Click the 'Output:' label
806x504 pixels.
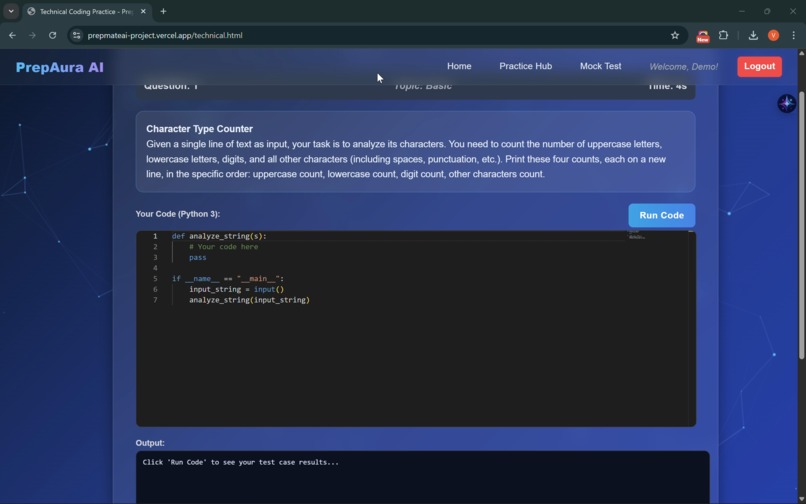click(150, 443)
